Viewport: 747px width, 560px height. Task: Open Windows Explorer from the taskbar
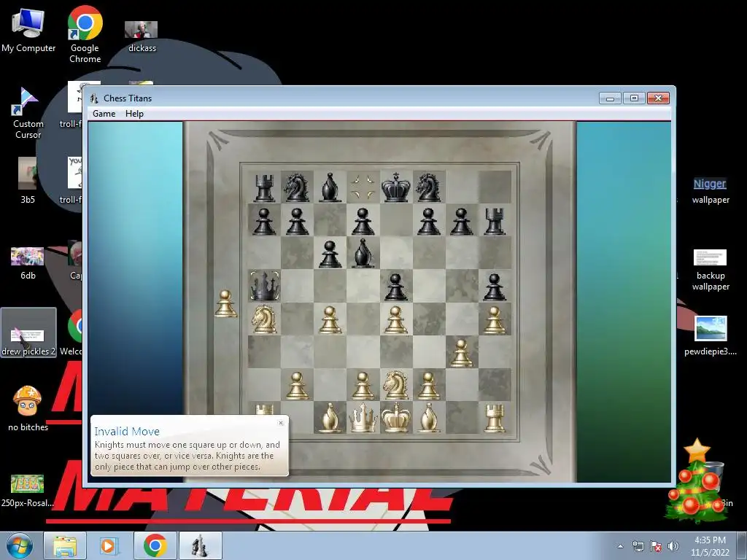[x=65, y=545]
